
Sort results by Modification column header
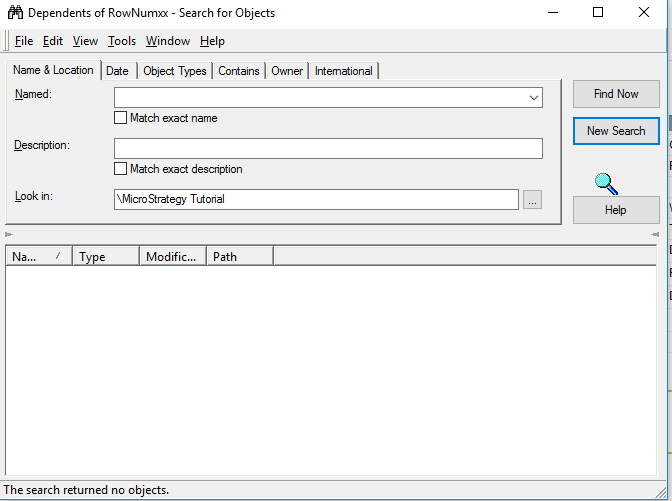[x=173, y=257]
